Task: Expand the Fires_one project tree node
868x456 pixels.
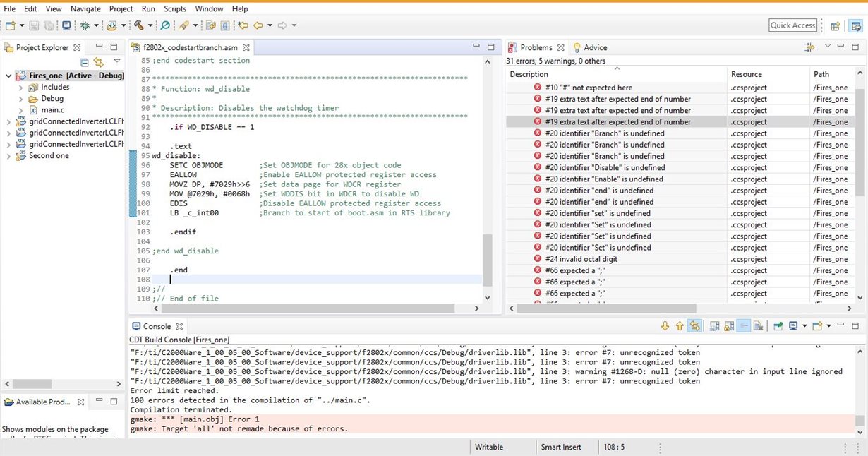Action: tap(8, 76)
